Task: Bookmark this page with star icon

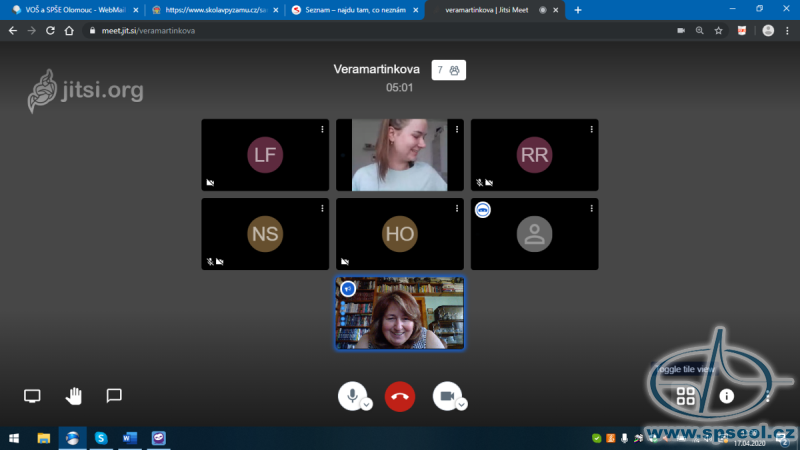Action: (x=718, y=31)
